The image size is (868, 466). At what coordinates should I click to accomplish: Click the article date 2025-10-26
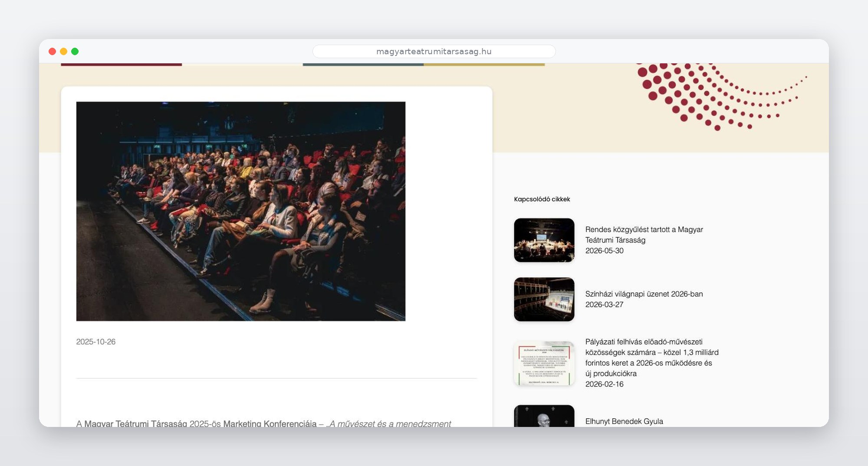pyautogui.click(x=96, y=342)
